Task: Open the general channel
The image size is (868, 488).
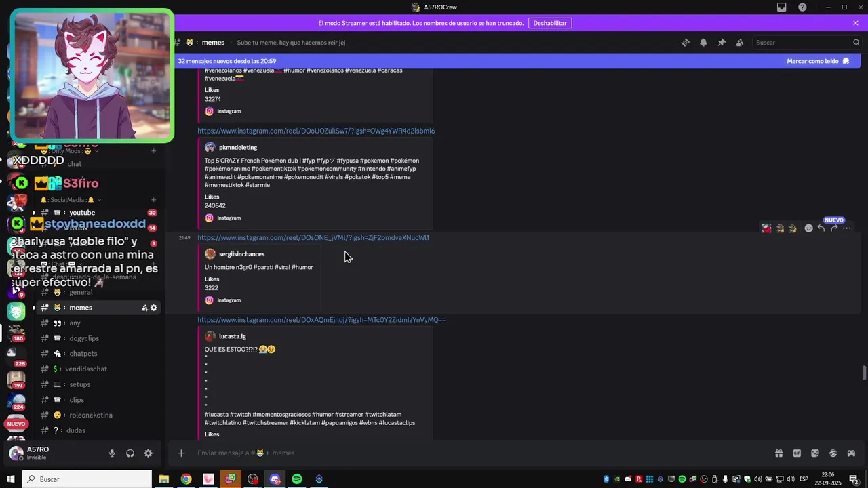Action: pyautogui.click(x=98, y=292)
